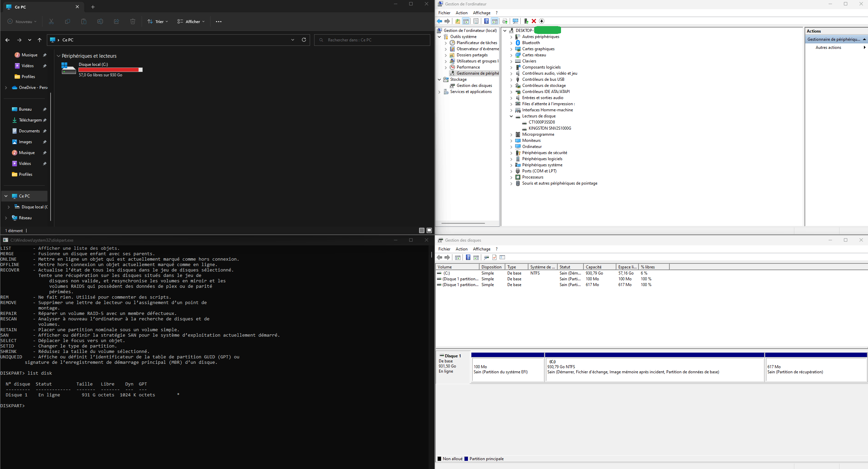Open the Affichage menu in Gestion de l'ordinateur
The width and height of the screenshot is (868, 469).
pos(481,13)
